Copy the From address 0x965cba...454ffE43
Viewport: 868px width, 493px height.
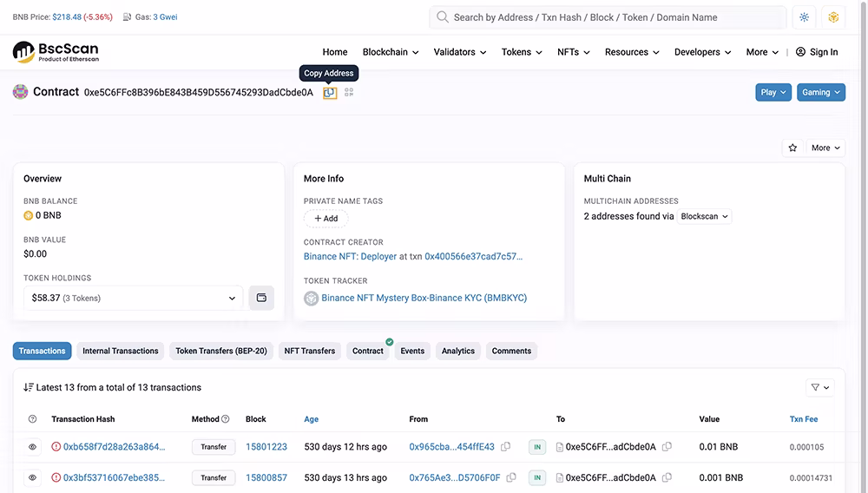[505, 446]
